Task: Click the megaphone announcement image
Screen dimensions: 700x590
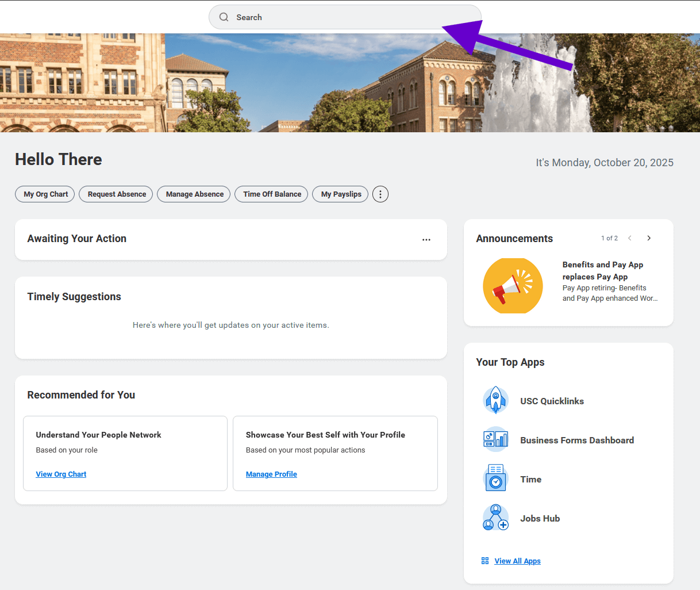Action: [x=513, y=285]
